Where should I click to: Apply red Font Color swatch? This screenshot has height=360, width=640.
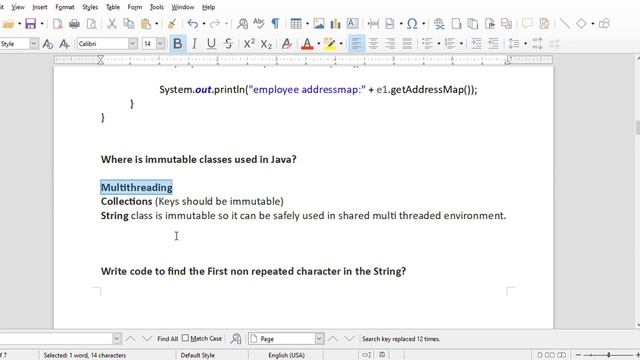pos(307,44)
